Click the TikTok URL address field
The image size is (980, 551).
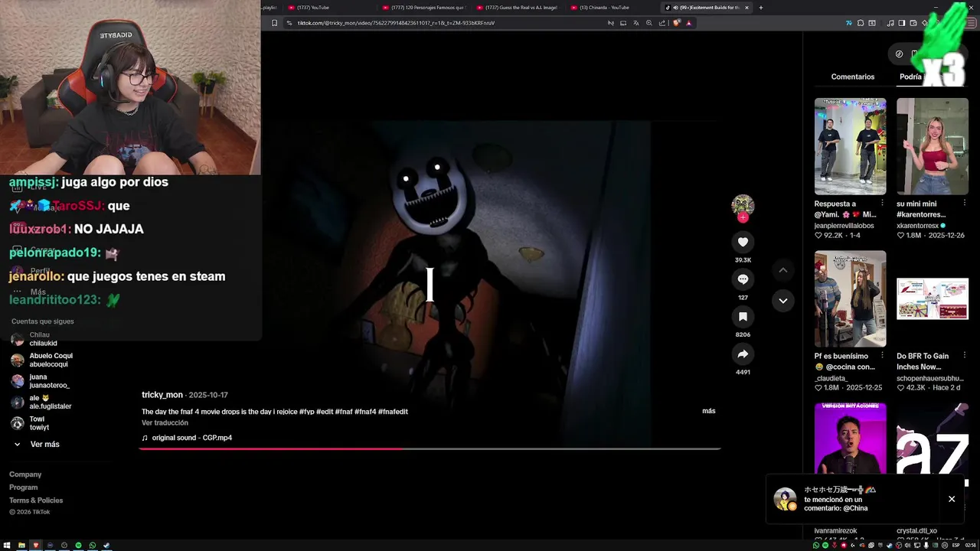point(444,23)
